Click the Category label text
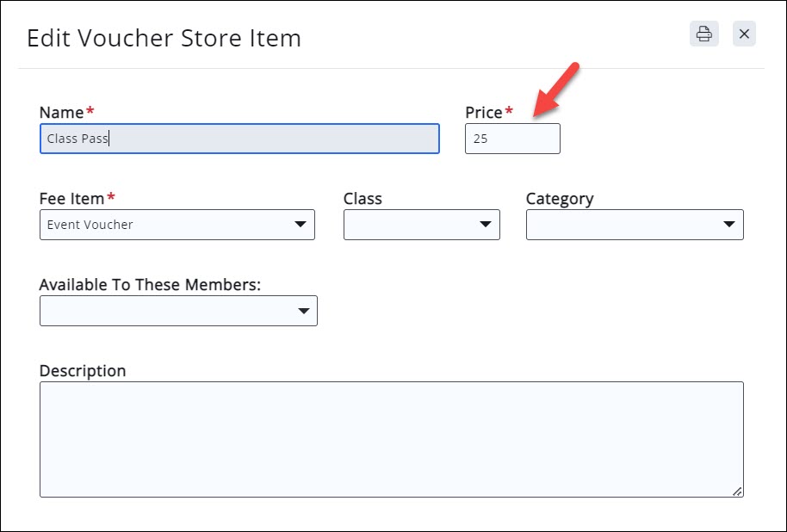The width and height of the screenshot is (787, 532). tap(560, 199)
